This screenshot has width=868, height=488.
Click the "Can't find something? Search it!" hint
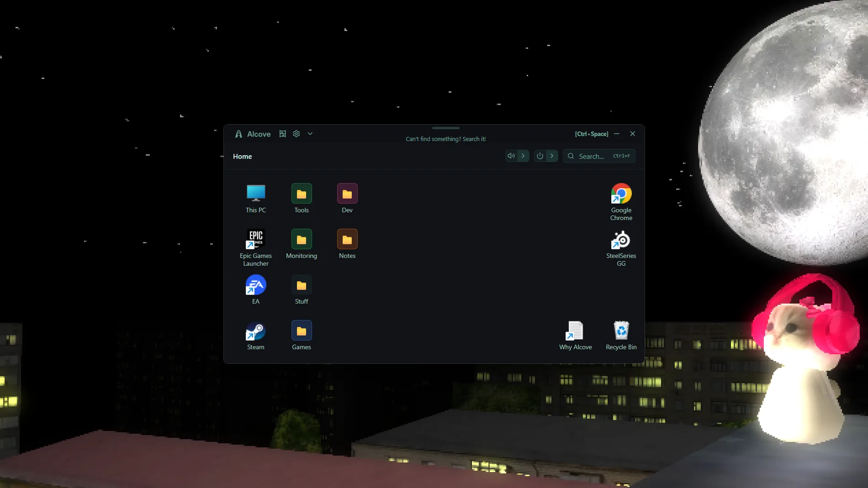[446, 139]
